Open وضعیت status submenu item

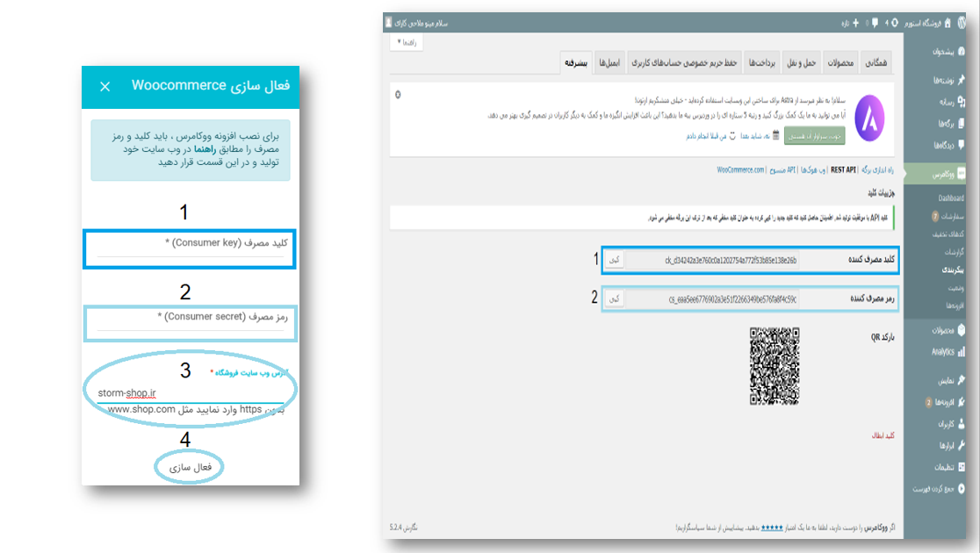955,288
